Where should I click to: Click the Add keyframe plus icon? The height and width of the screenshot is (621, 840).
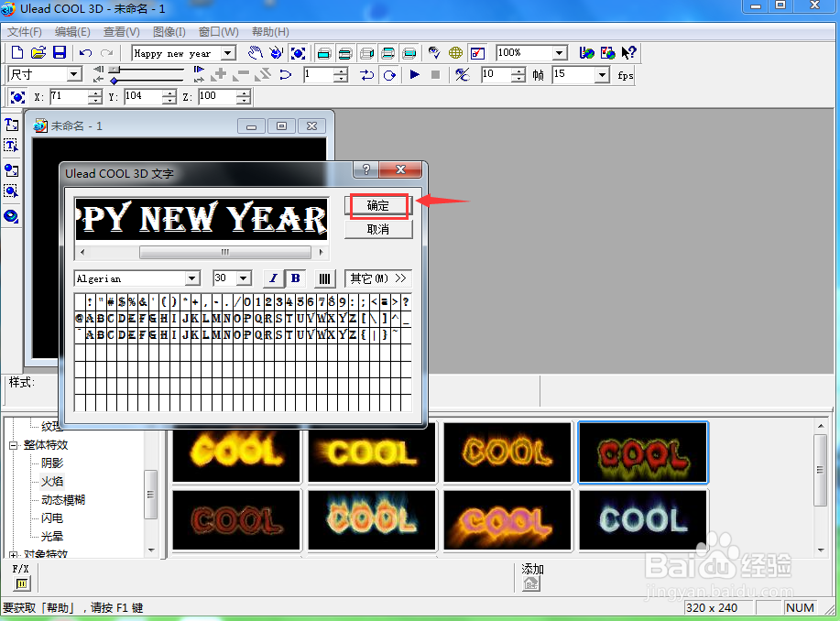[219, 74]
